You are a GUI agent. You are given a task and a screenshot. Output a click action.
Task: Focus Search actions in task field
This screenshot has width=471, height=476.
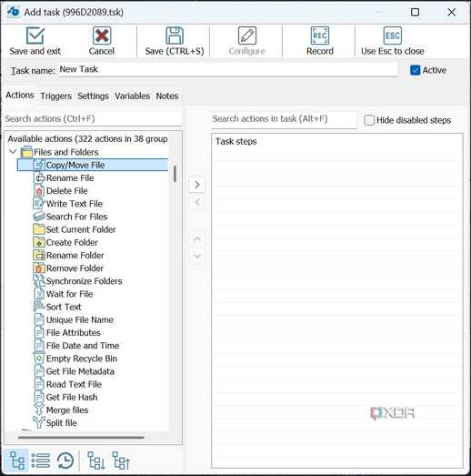(x=284, y=118)
